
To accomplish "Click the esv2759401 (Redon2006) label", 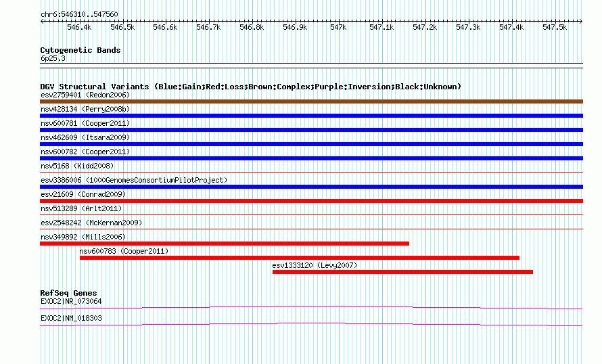I will pos(85,95).
